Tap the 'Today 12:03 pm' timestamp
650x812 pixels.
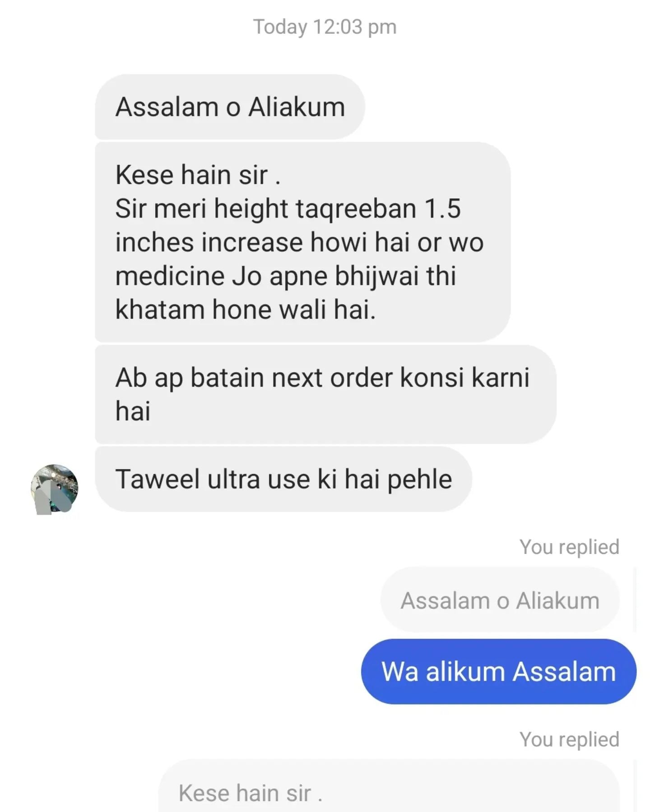click(x=325, y=27)
